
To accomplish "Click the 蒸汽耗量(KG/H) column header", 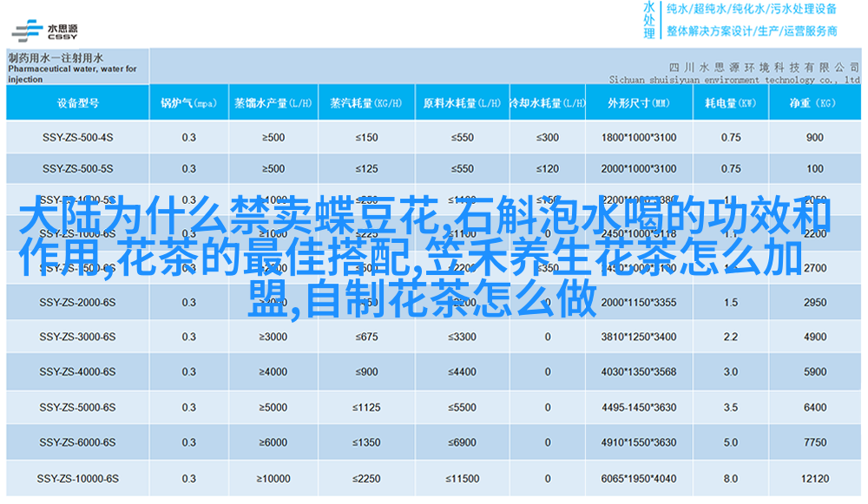I will pyautogui.click(x=366, y=103).
